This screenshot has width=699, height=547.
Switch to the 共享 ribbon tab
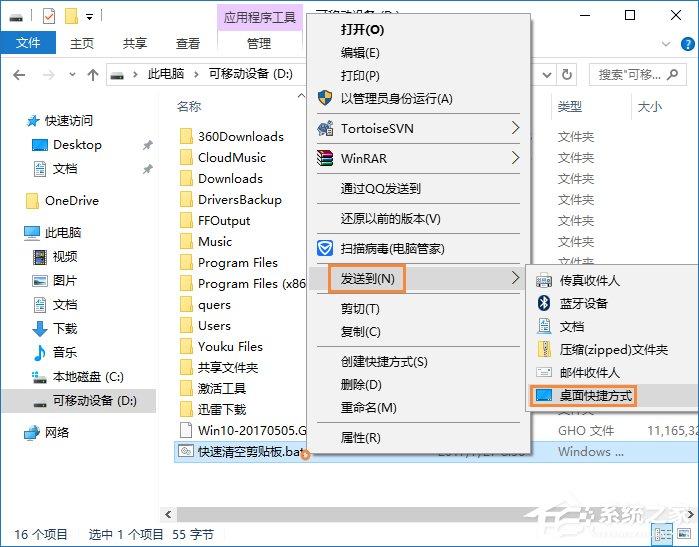pos(135,43)
